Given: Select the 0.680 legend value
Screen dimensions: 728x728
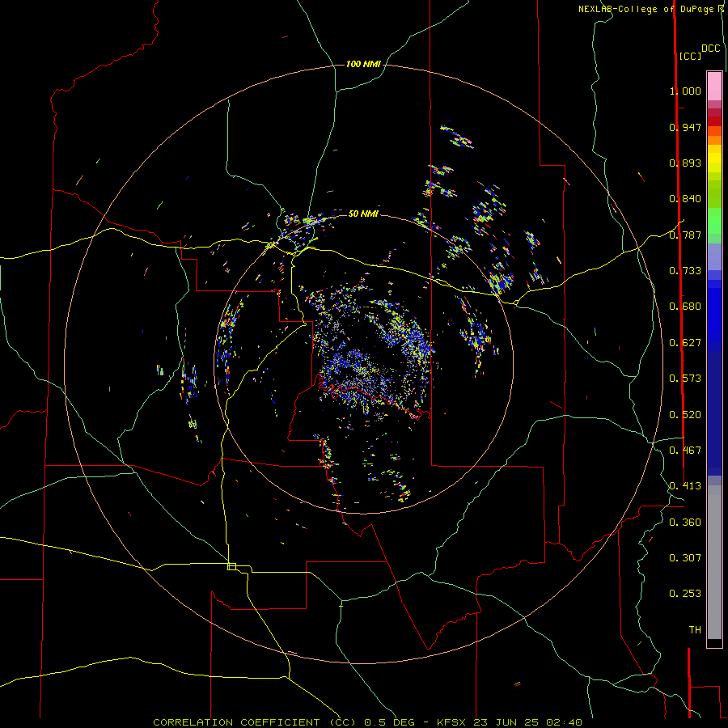Looking at the screenshot, I should (x=685, y=307).
